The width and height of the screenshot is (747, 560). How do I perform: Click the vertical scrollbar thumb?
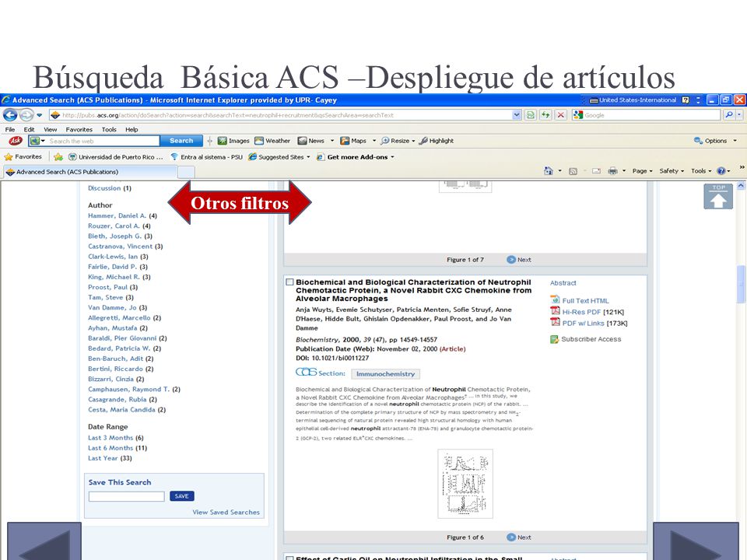pos(740,284)
